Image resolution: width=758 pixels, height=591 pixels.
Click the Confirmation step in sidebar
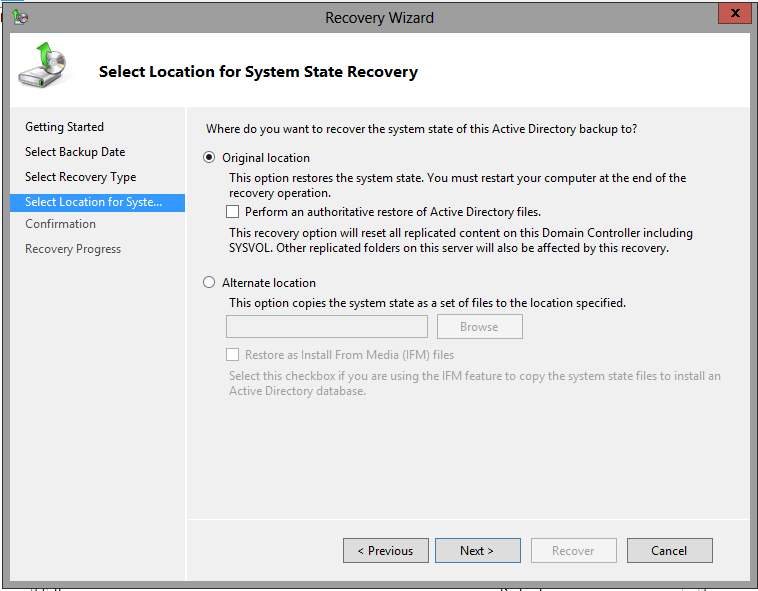[60, 224]
